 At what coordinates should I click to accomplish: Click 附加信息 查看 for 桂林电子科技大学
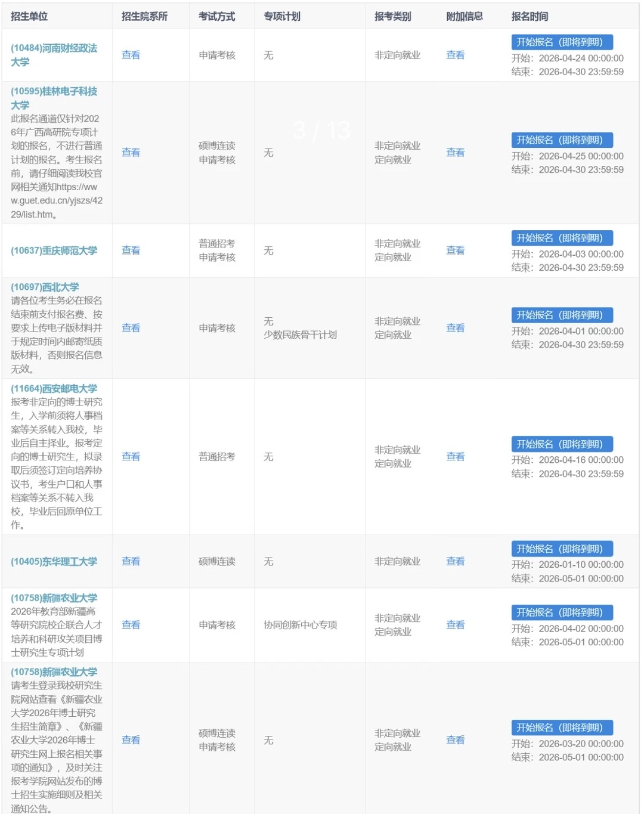tap(456, 152)
